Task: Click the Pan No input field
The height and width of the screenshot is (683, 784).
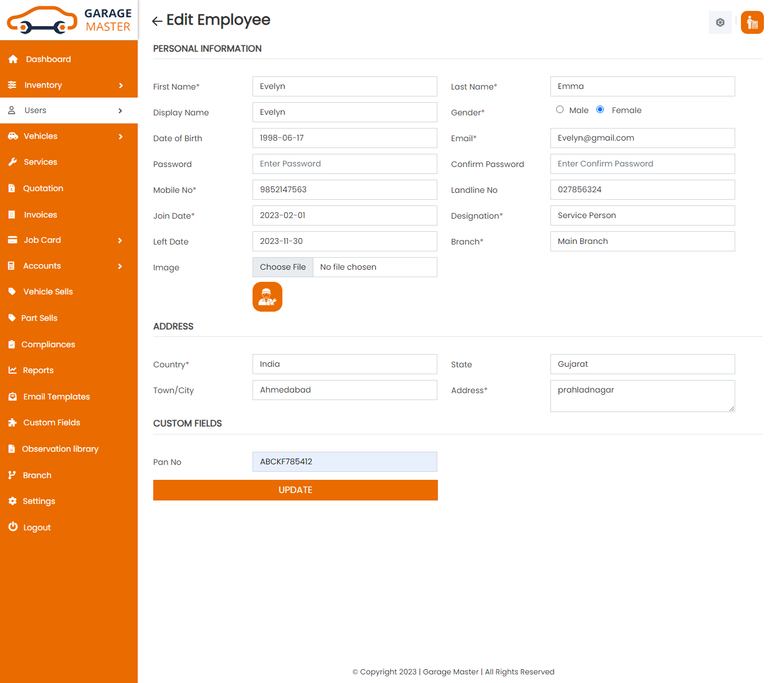Action: (344, 461)
